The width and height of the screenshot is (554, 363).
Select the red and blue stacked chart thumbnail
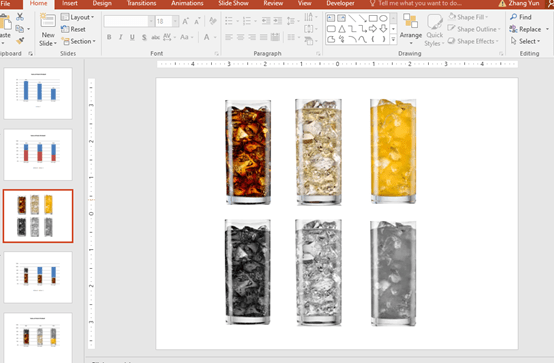coord(38,155)
